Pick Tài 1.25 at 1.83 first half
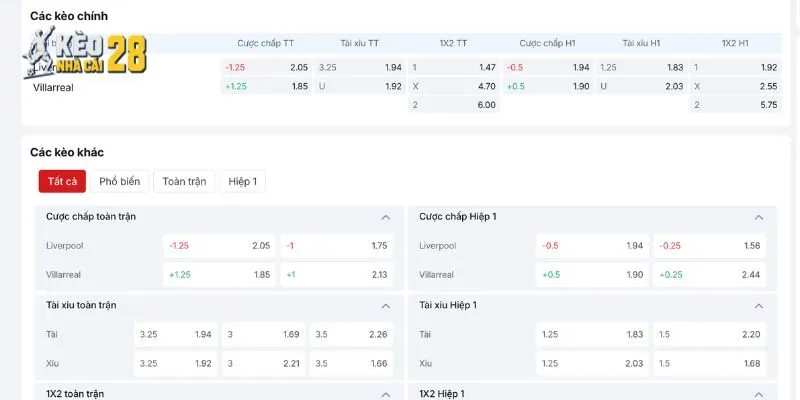800x400 pixels. pyautogui.click(x=592, y=334)
